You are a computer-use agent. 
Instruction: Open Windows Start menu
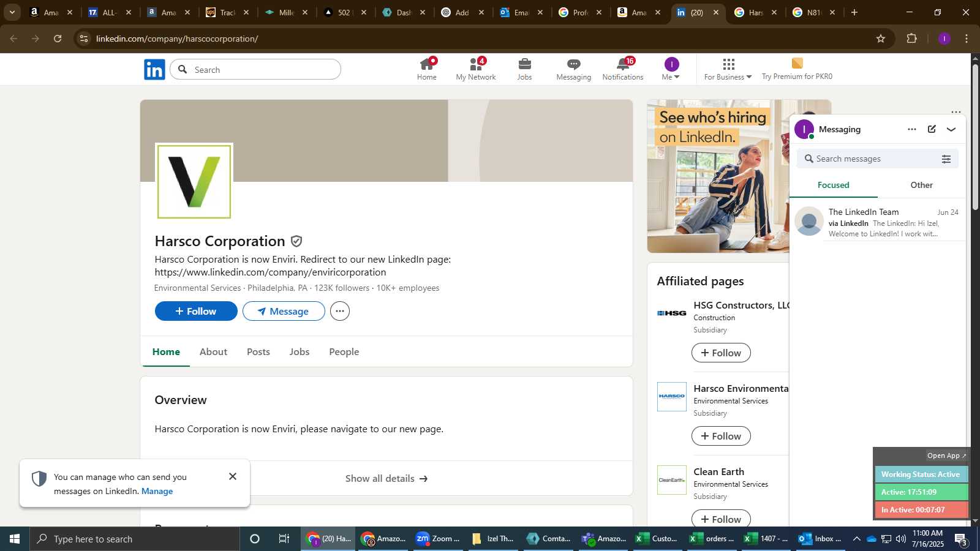point(15,539)
